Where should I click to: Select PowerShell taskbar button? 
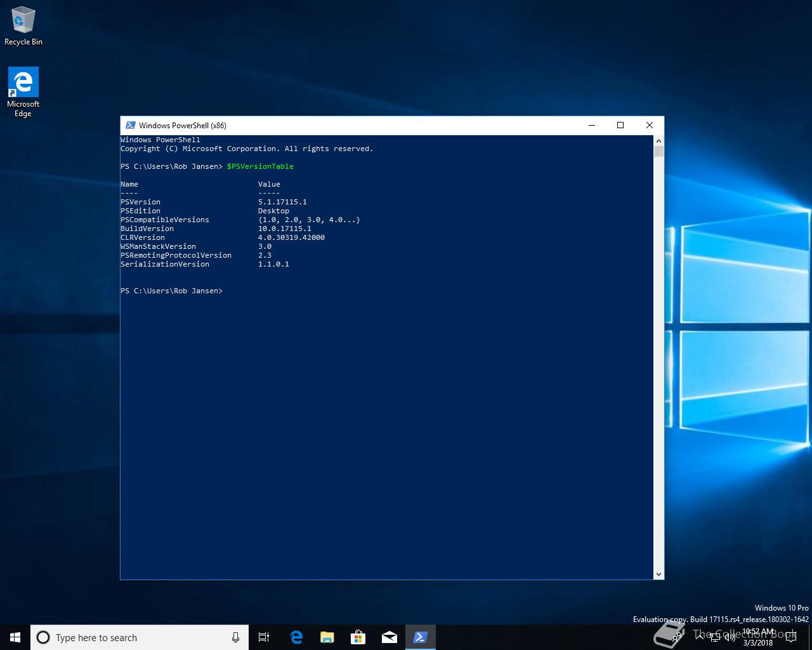(421, 637)
